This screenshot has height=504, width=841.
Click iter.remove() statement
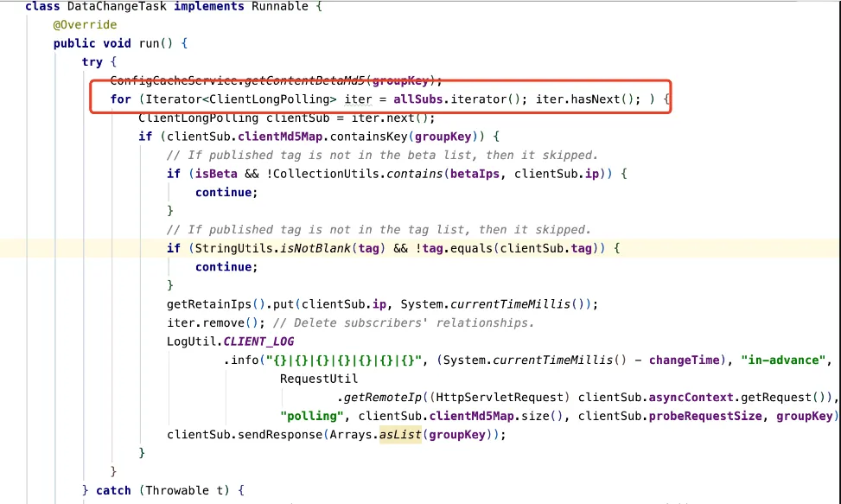tap(216, 322)
